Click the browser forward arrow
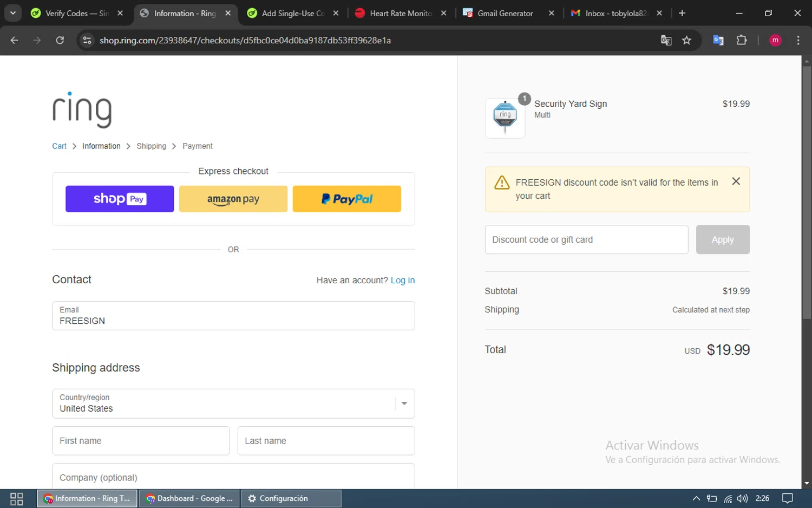This screenshot has height=508, width=812. click(37, 40)
